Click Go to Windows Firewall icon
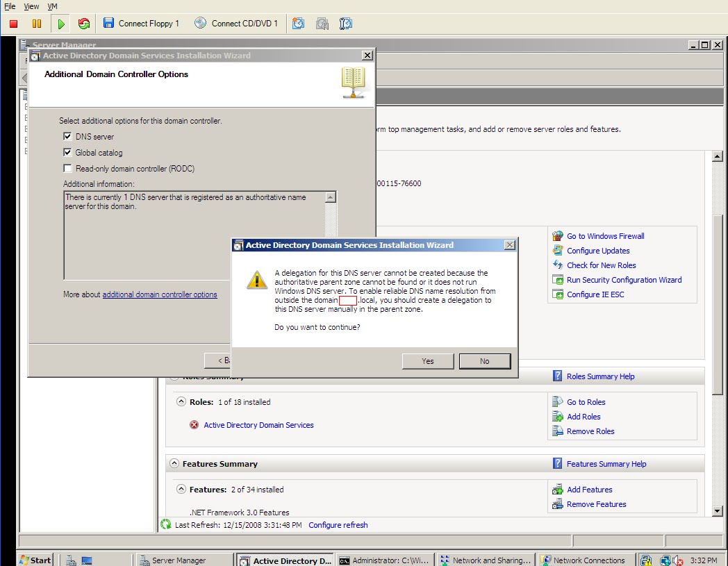Image resolution: width=728 pixels, height=566 pixels. click(x=558, y=236)
